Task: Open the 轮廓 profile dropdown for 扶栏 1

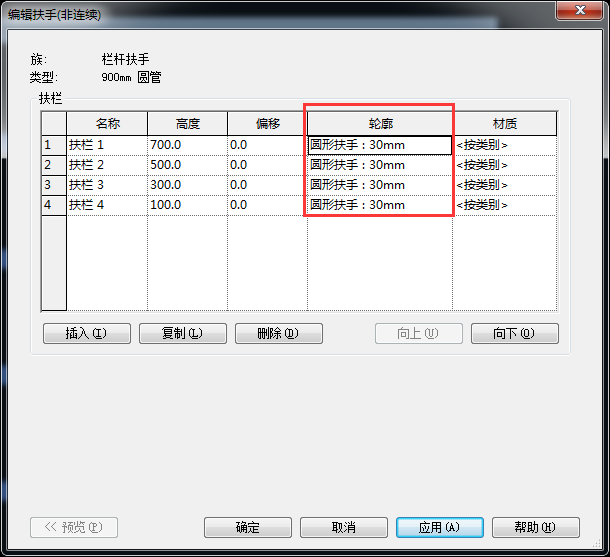Action: pos(379,145)
